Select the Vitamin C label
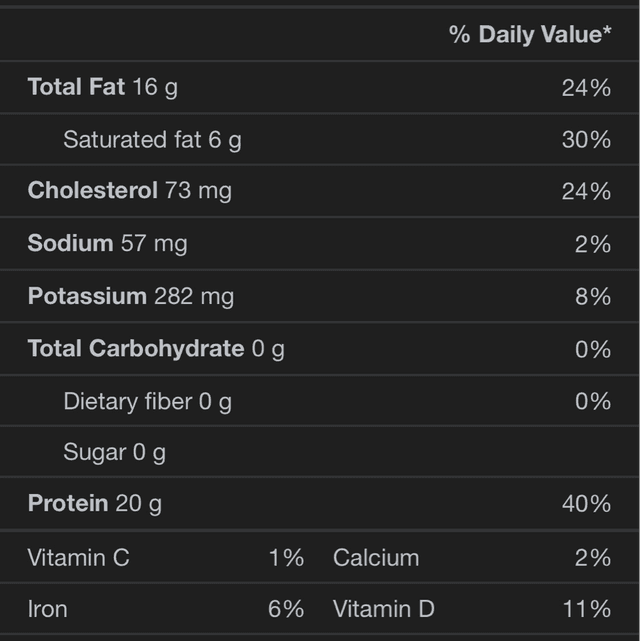 (78, 558)
